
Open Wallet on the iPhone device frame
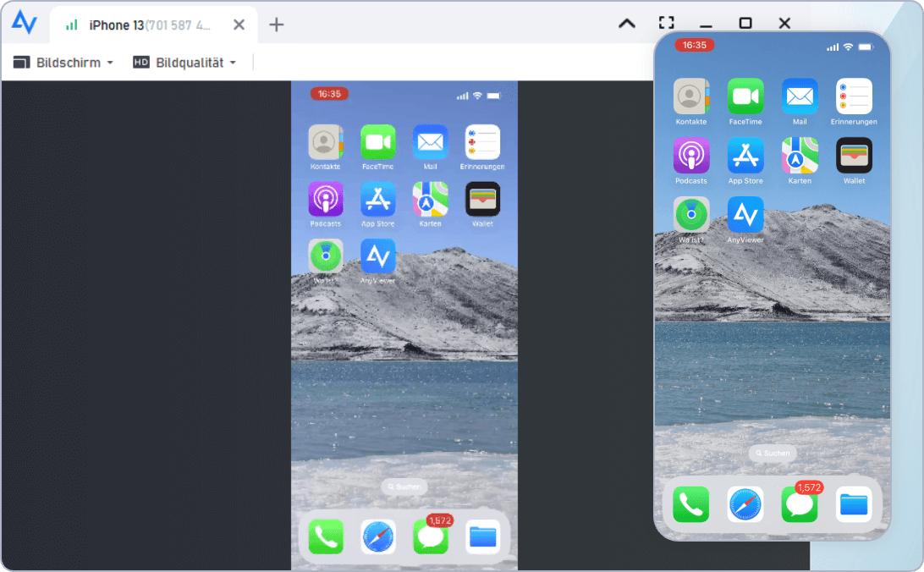pos(854,156)
